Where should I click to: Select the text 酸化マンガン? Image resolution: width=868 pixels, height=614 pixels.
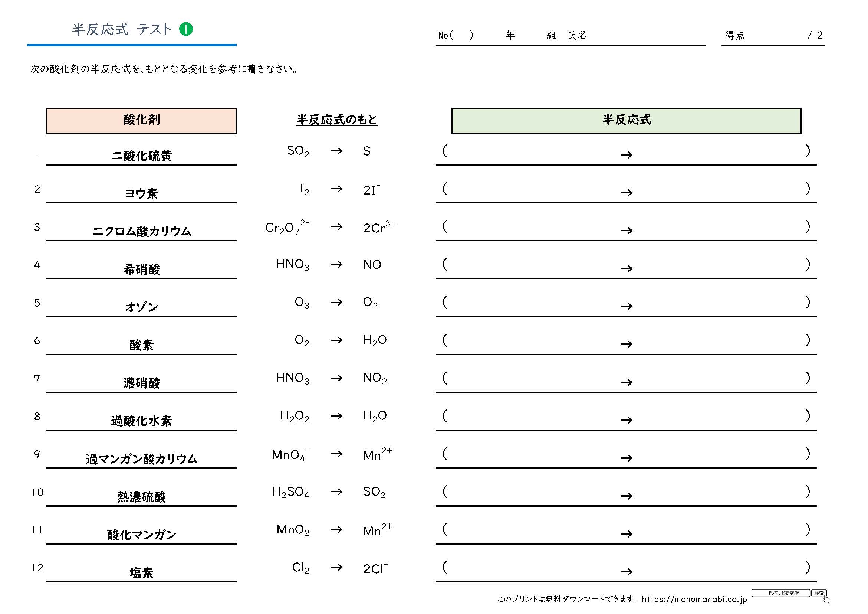pyautogui.click(x=141, y=534)
